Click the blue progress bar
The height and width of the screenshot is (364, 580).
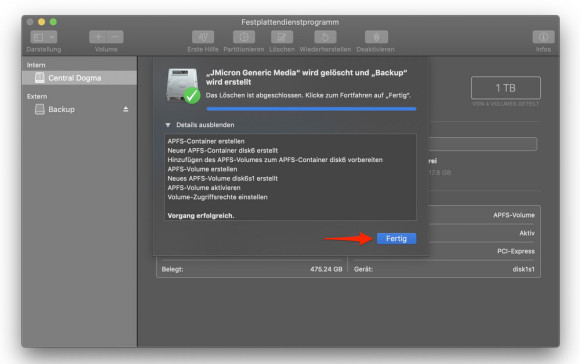coord(311,109)
